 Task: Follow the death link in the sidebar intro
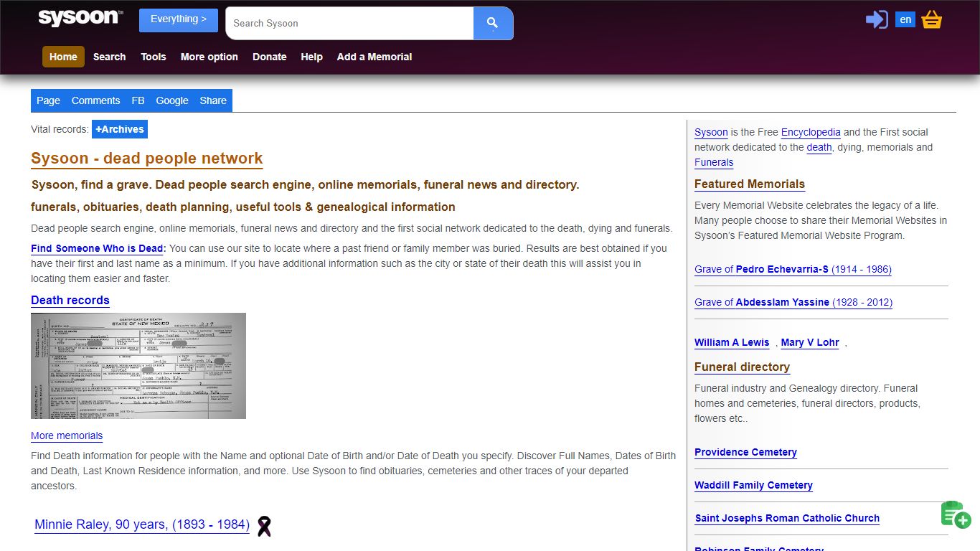[819, 147]
